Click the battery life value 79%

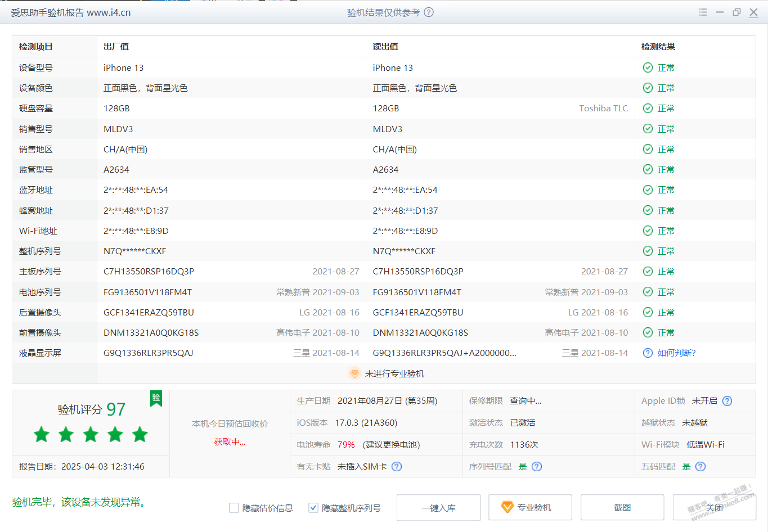pos(346,444)
